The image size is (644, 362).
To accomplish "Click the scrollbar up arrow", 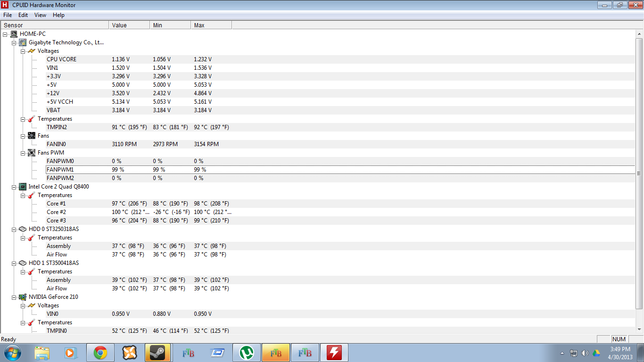I will click(639, 33).
